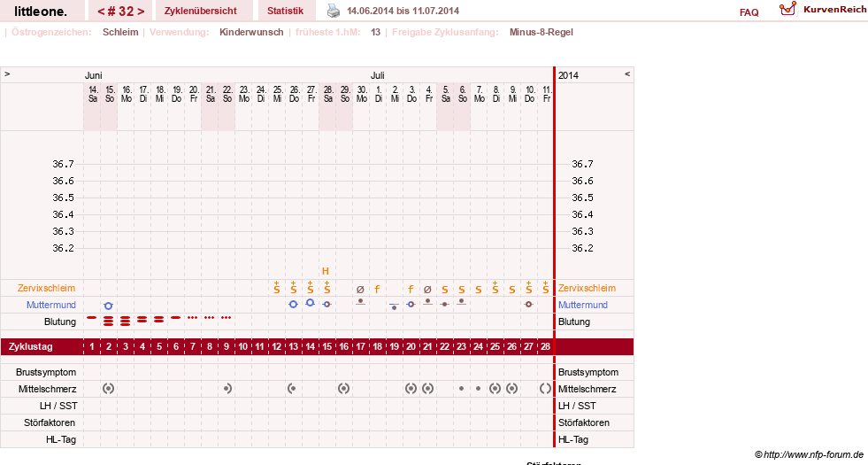Click the left Zervixschleim row label
Screen dimensions: 868x465
pyautogui.click(x=47, y=288)
